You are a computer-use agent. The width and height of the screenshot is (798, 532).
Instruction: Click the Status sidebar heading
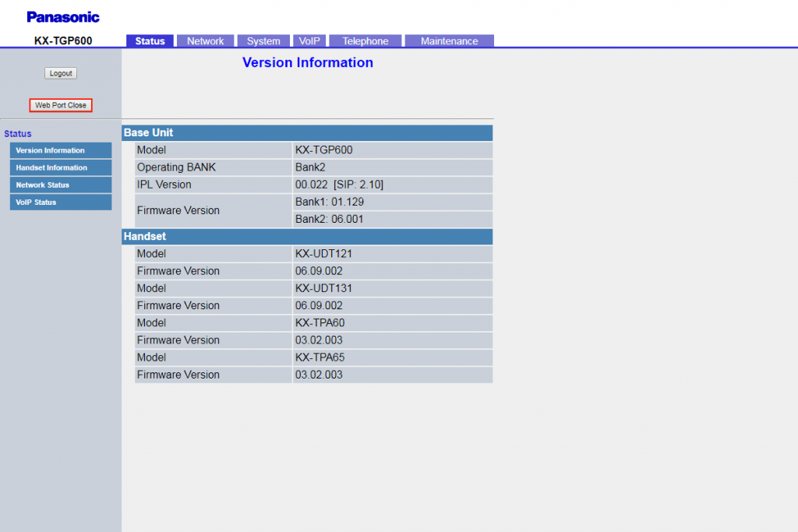tap(18, 134)
